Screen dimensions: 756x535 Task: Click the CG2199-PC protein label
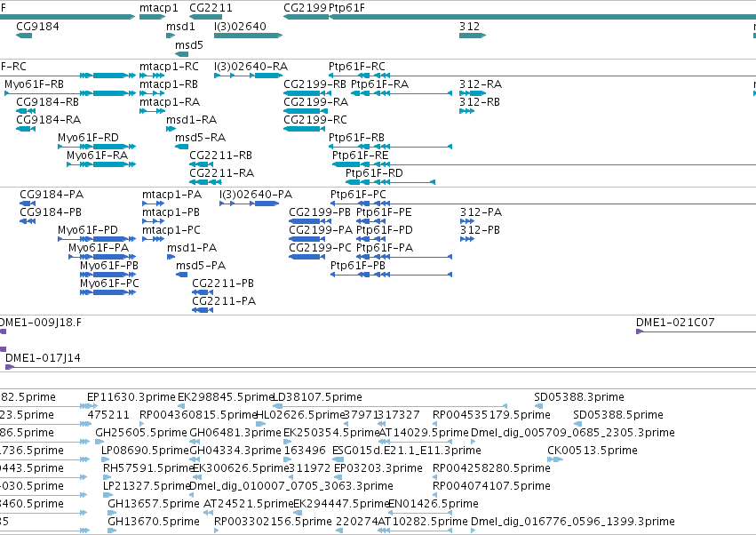[x=320, y=249]
